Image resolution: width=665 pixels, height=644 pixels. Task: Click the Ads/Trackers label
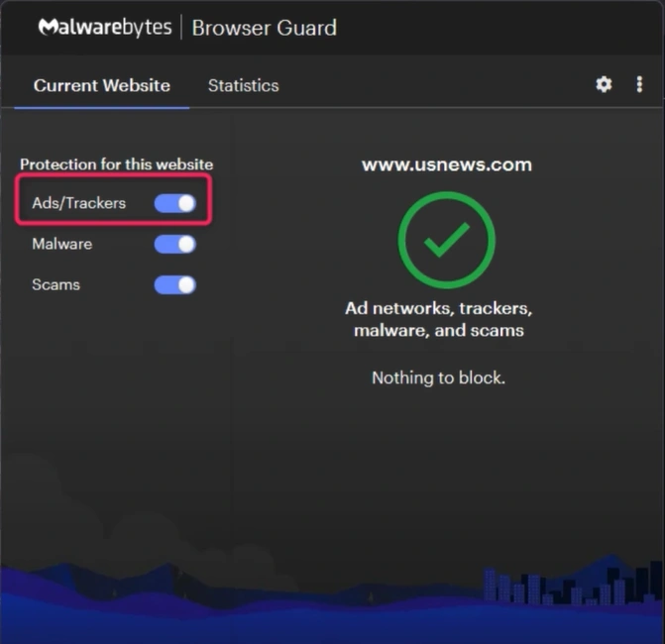click(x=79, y=203)
